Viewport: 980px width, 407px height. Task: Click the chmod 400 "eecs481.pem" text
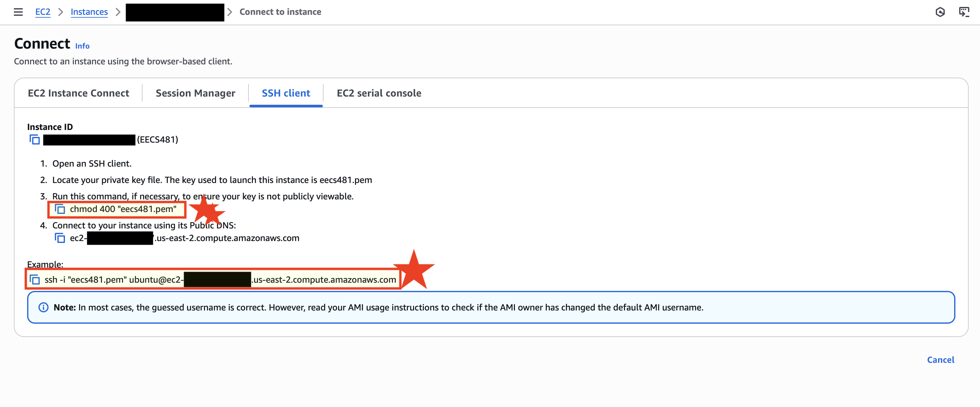click(x=123, y=209)
